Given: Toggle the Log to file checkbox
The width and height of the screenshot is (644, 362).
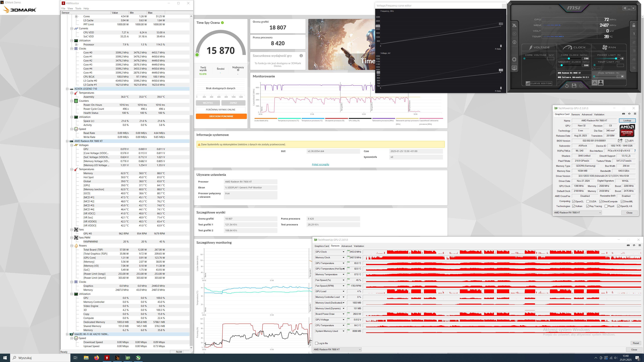Looking at the screenshot, I should 316,343.
